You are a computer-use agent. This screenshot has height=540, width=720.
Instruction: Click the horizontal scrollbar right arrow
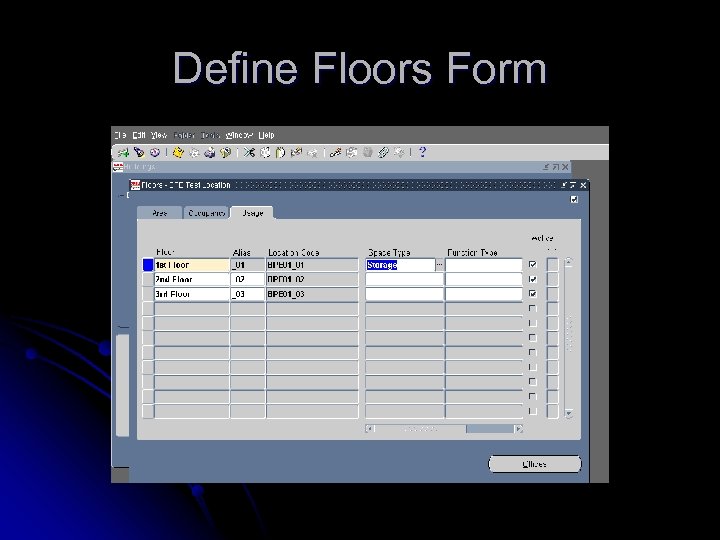[x=518, y=429]
